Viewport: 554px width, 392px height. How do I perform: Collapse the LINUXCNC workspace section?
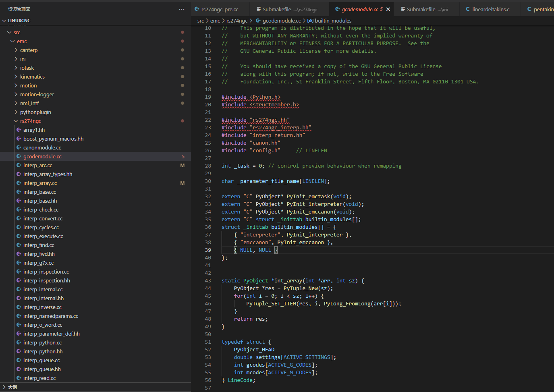tap(4, 21)
